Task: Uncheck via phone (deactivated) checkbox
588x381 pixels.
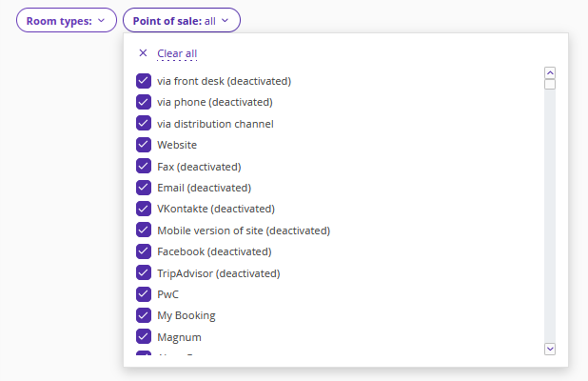Action: (144, 102)
